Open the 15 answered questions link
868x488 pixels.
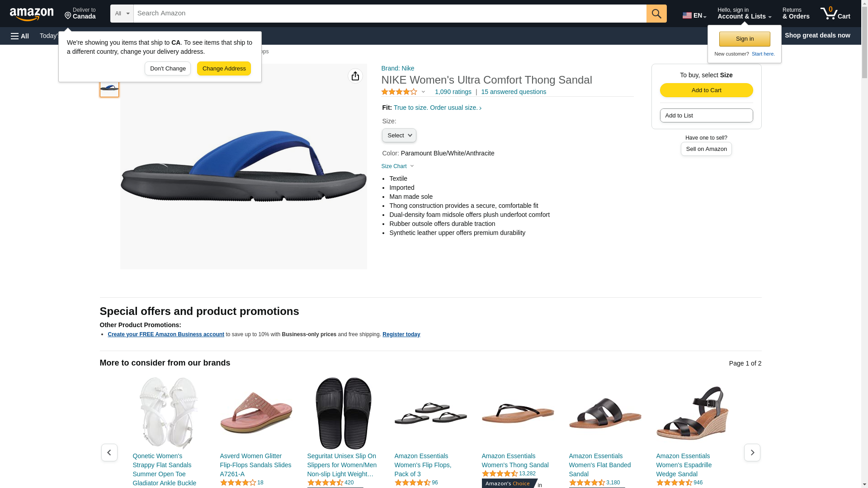(x=513, y=92)
